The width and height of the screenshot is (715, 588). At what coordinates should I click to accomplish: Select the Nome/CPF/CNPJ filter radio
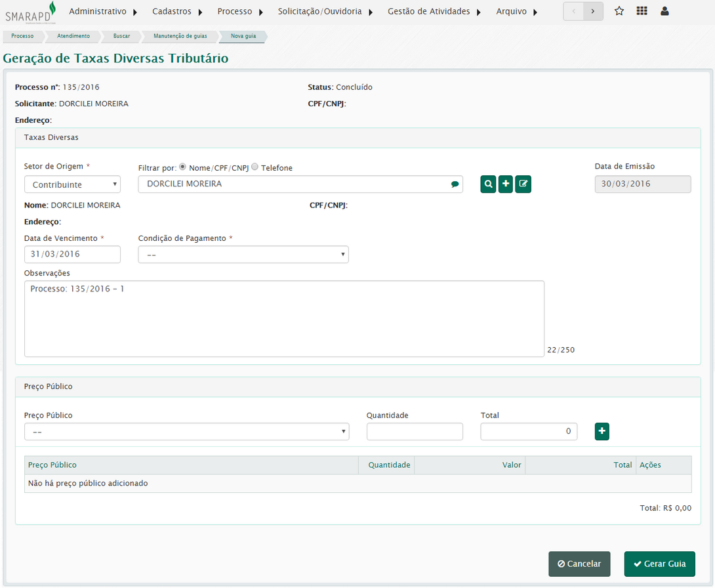182,167
